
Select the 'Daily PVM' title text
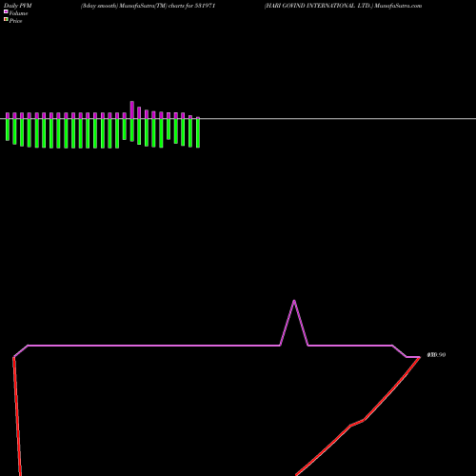click(x=18, y=6)
